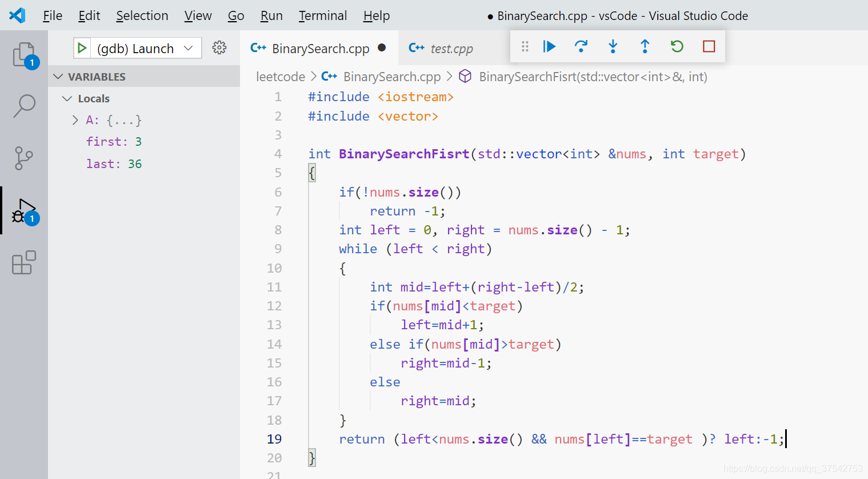The image size is (868, 479).
Task: Select variable first: 3
Action: point(114,142)
